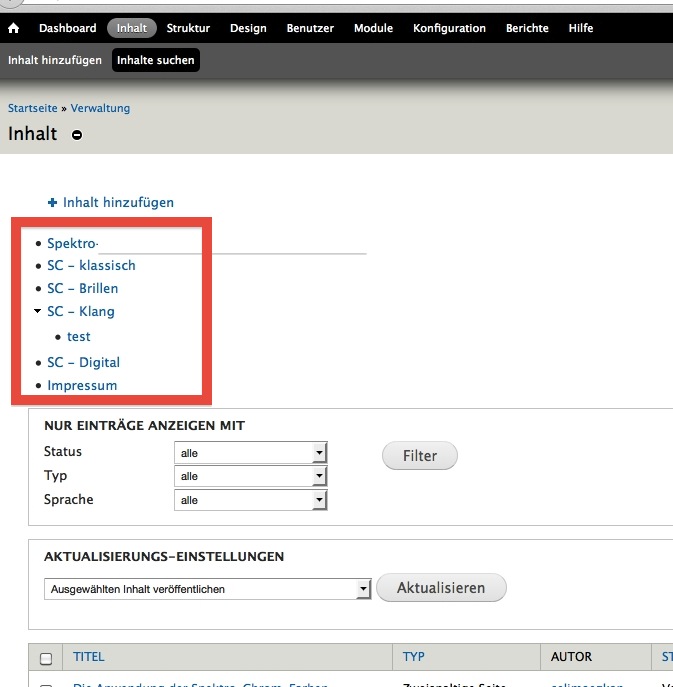
Task: Open the Status filter dropdown
Action: pyautogui.click(x=251, y=453)
